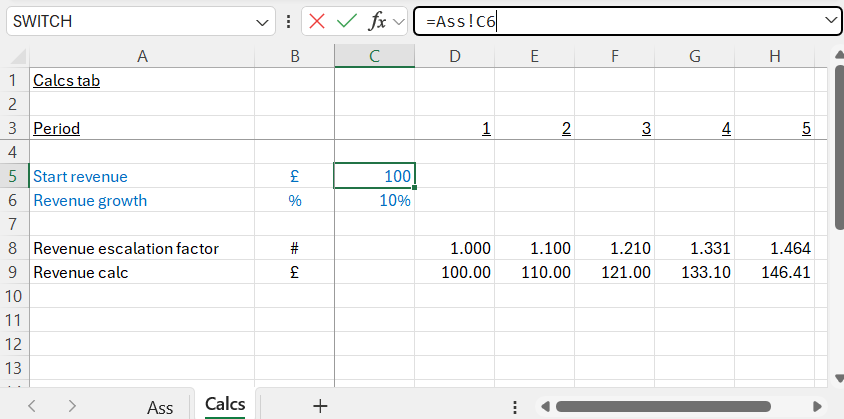This screenshot has width=844, height=419.
Task: Cancel the formula entry with X icon
Action: pyautogui.click(x=317, y=21)
